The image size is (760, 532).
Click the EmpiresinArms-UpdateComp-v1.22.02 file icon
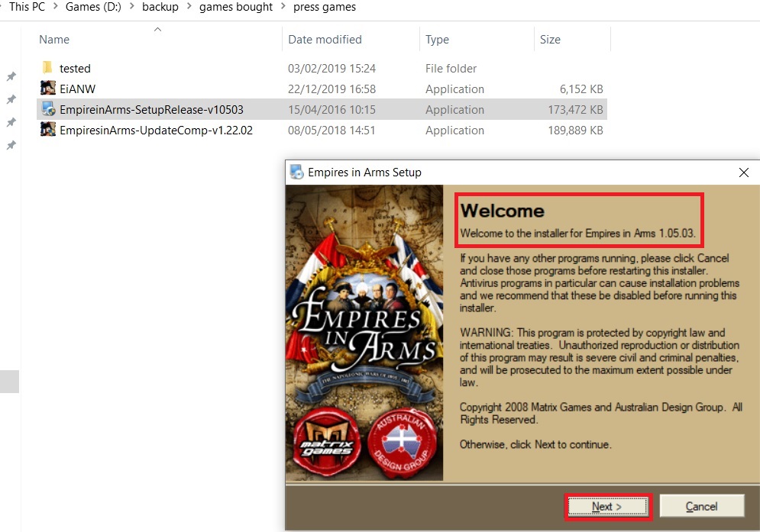(47, 129)
